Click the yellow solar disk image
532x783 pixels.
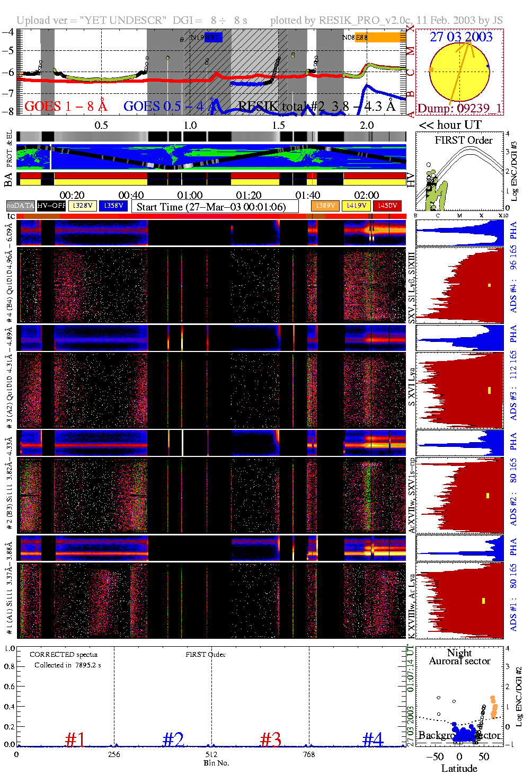click(459, 72)
